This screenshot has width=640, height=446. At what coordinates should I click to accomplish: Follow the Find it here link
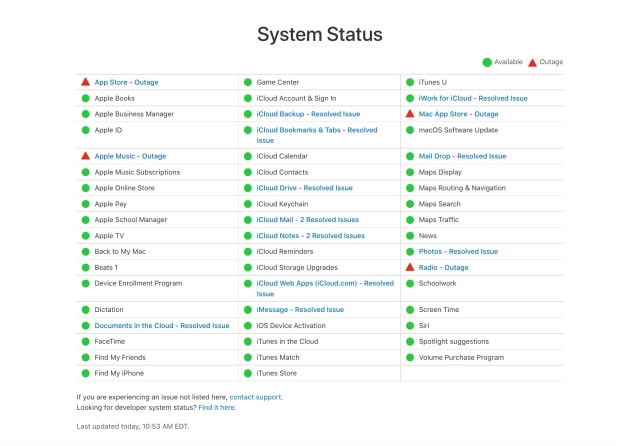[x=217, y=407]
